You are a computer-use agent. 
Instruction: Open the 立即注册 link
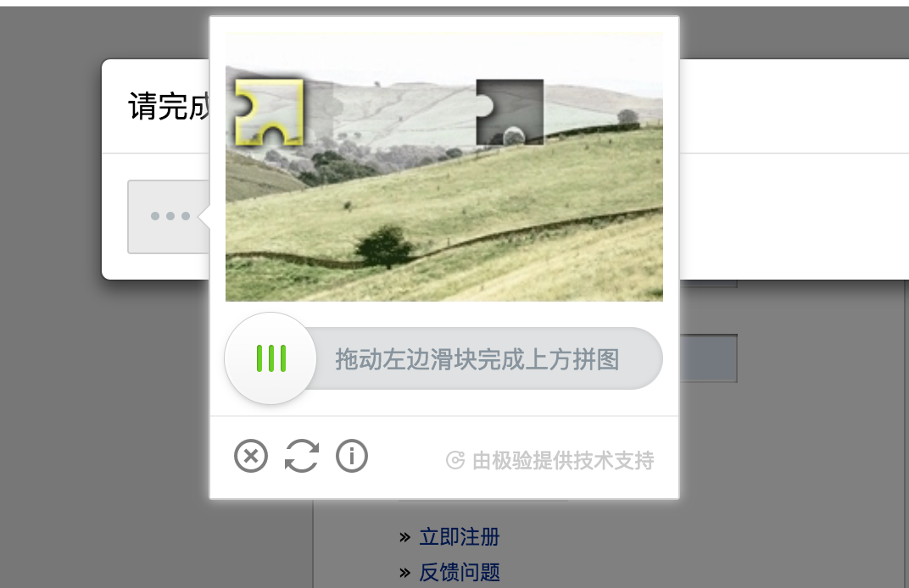(459, 537)
